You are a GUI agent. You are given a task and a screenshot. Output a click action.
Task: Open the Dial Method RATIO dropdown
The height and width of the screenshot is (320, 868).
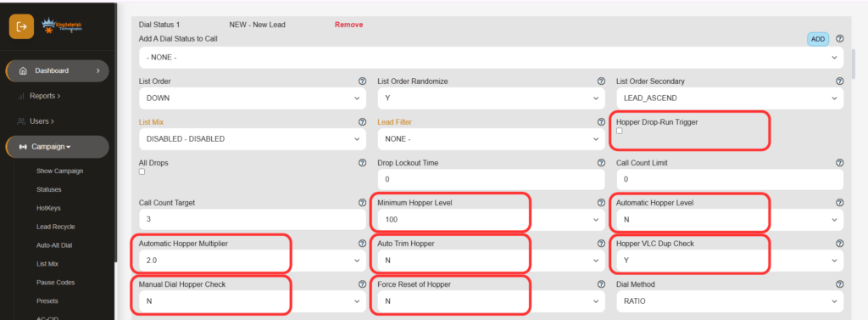pos(730,301)
